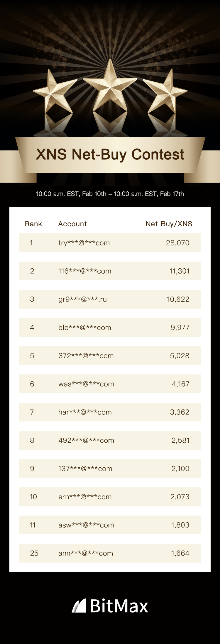Image resolution: width=220 pixels, height=644 pixels.
Task: Click rank number 6 in the table
Action: 32,384
